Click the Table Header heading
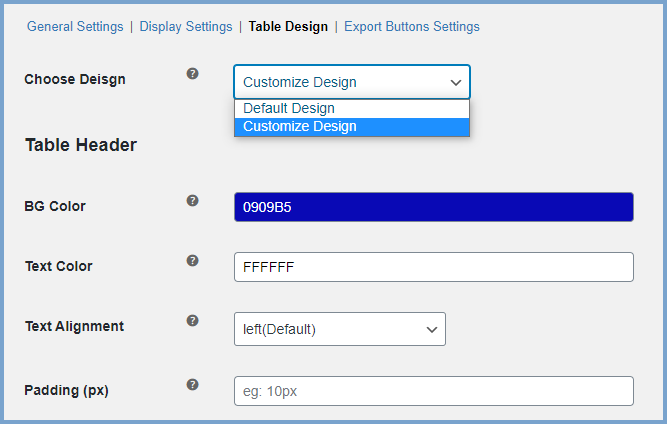The width and height of the screenshot is (667, 424). coord(81,145)
